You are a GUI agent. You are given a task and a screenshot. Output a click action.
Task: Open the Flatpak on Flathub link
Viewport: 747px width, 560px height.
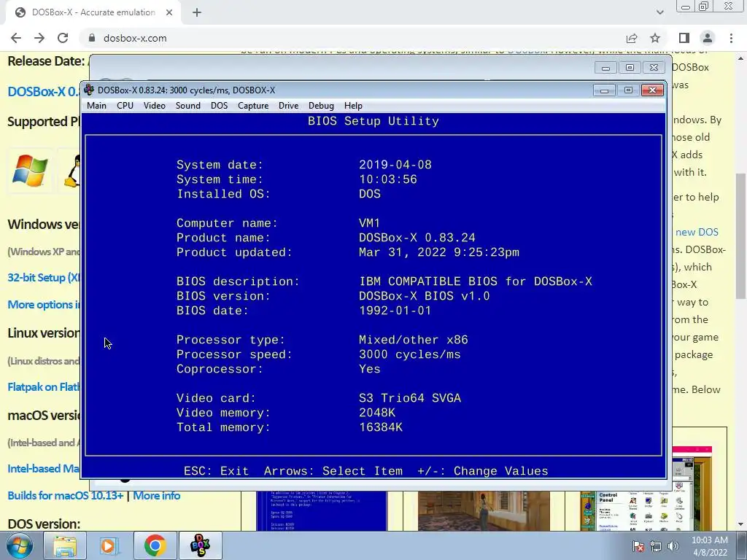44,386
